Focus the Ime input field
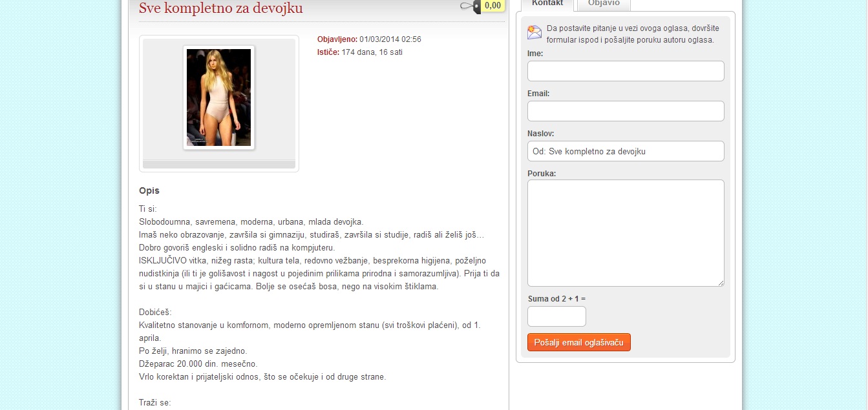This screenshot has height=410, width=868. pos(625,71)
